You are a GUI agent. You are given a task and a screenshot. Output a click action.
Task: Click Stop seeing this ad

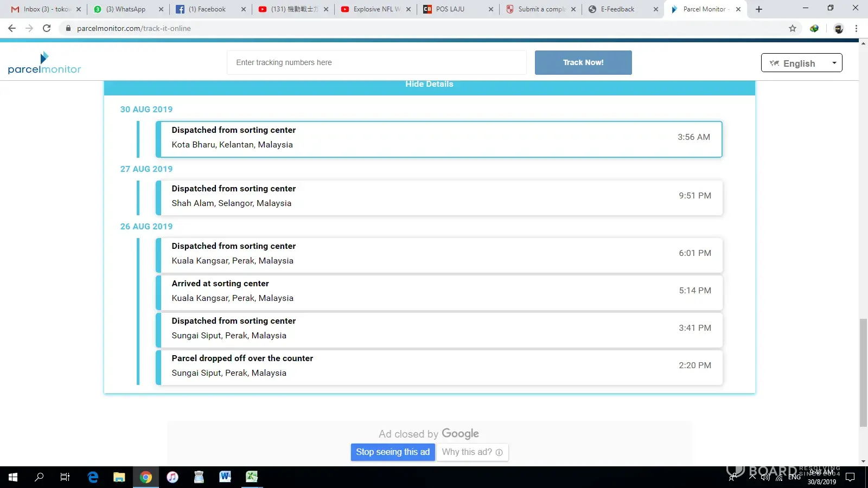393,452
